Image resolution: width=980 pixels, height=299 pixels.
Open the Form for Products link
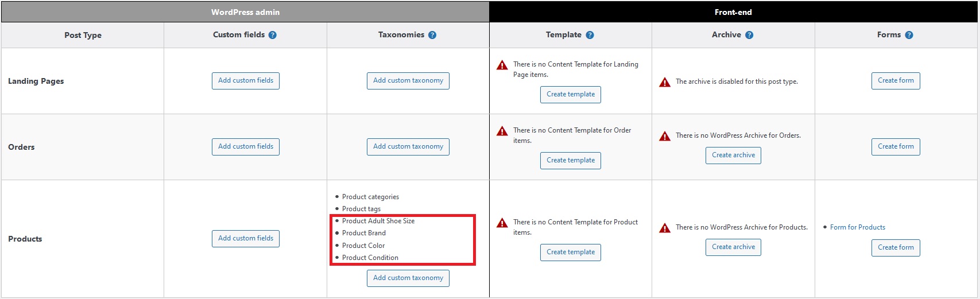pyautogui.click(x=858, y=227)
